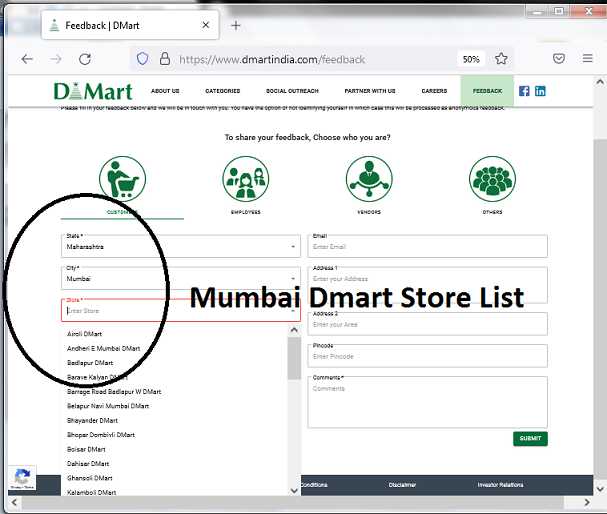The width and height of the screenshot is (607, 514).
Task: Select Bhopar Dombivli DMart store
Action: tap(101, 435)
